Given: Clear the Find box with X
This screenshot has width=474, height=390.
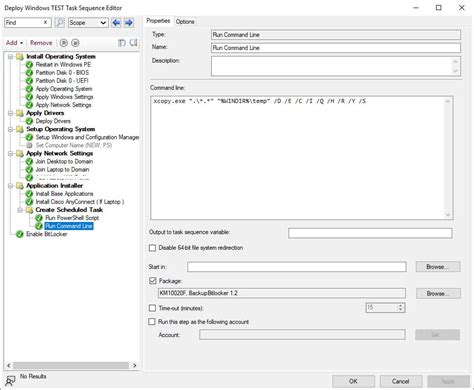Looking at the screenshot, I should coord(45,22).
